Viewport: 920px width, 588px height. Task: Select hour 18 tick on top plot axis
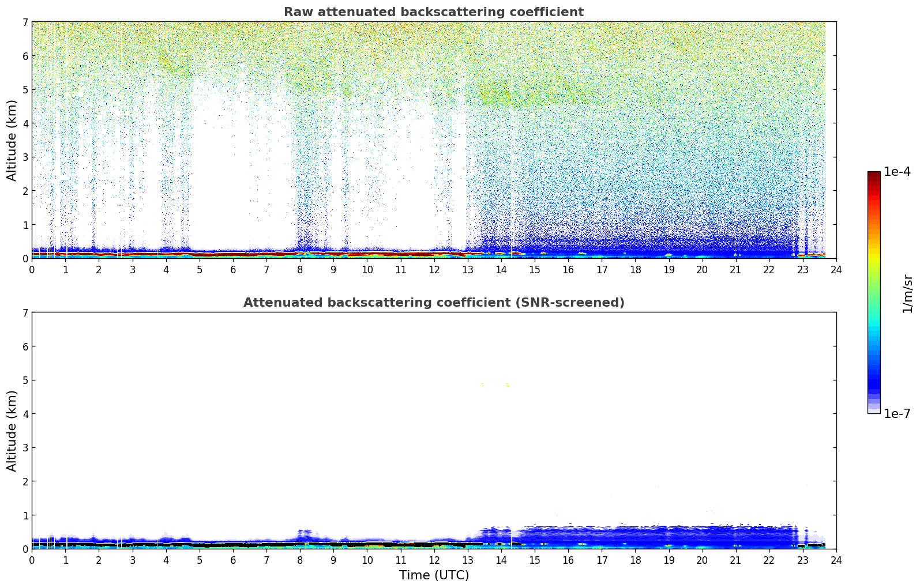click(635, 269)
